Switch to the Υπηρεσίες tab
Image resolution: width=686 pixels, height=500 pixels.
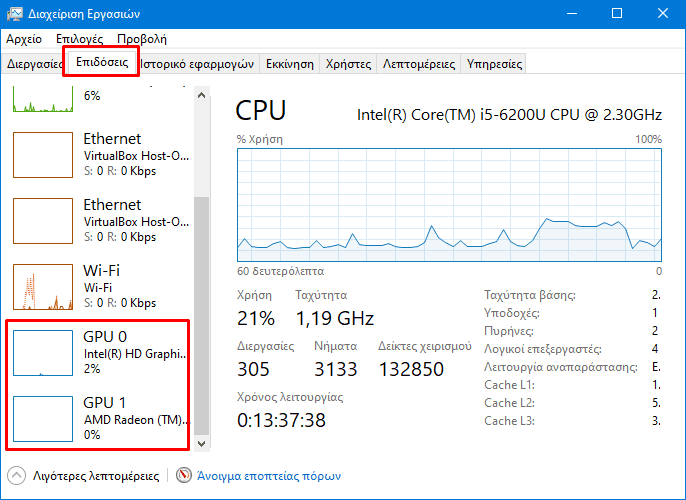tap(494, 63)
